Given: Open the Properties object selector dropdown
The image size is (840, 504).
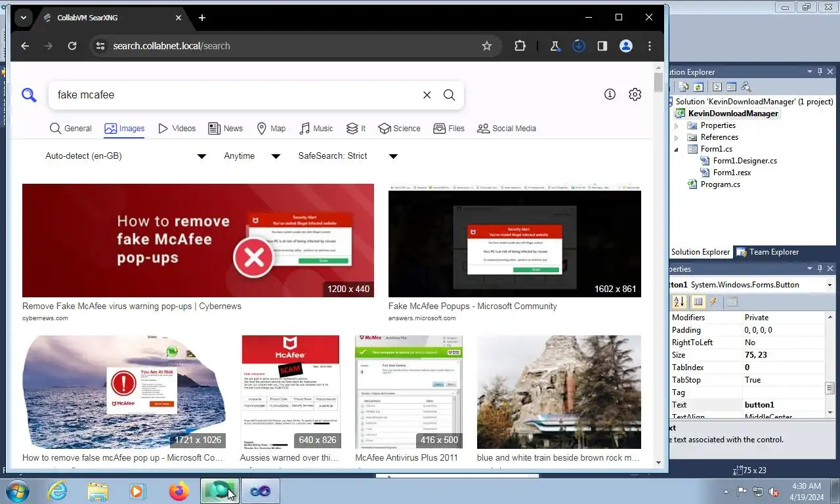Looking at the screenshot, I should [x=829, y=285].
